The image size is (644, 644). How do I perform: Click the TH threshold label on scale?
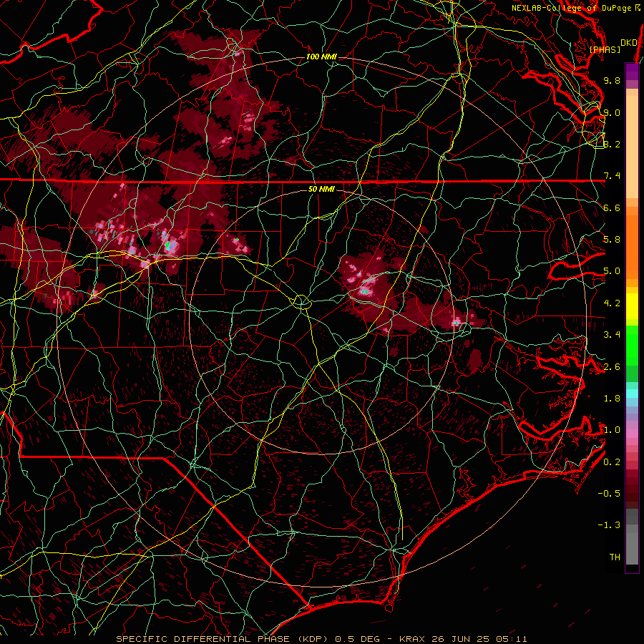point(615,557)
